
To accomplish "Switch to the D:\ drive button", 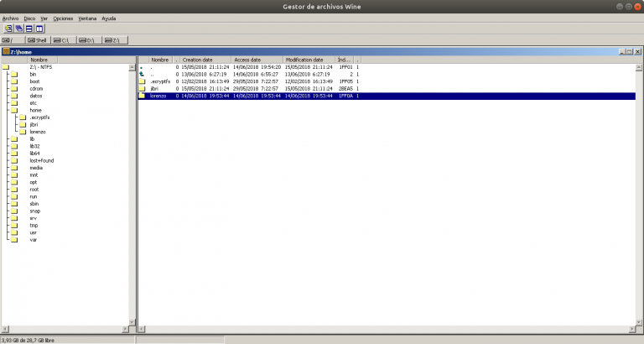I will point(86,39).
